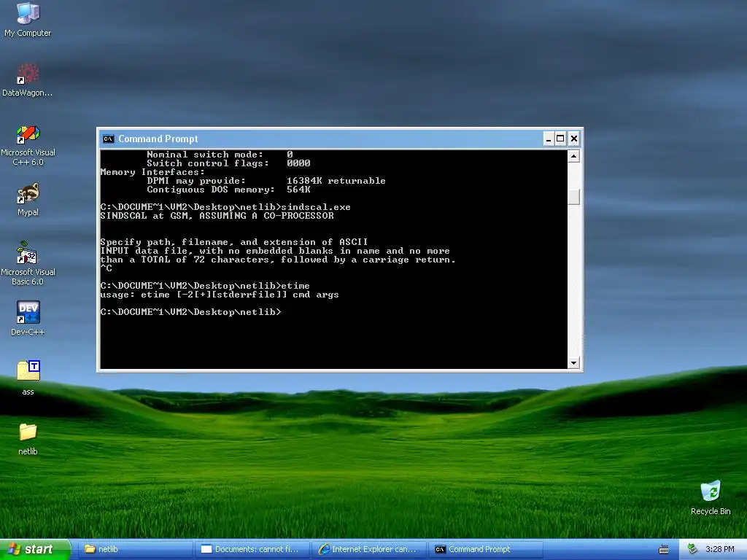747x560 pixels.
Task: Minimize the Command Prompt window
Action: tap(549, 139)
